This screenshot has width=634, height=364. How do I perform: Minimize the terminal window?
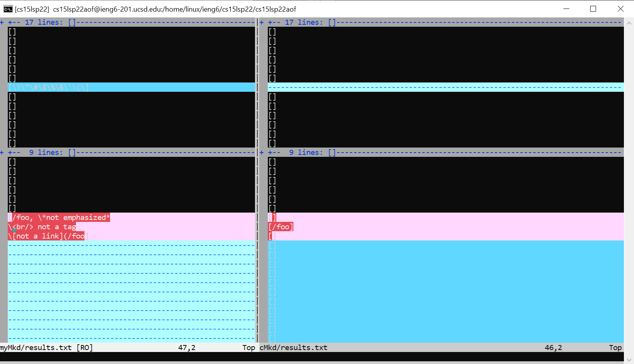click(566, 9)
